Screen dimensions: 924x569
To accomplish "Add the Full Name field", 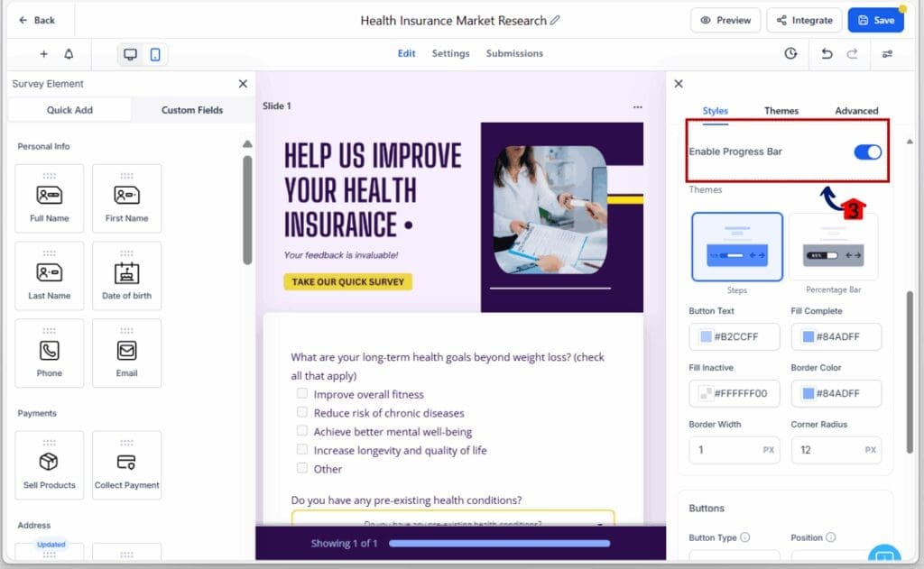I will point(50,198).
